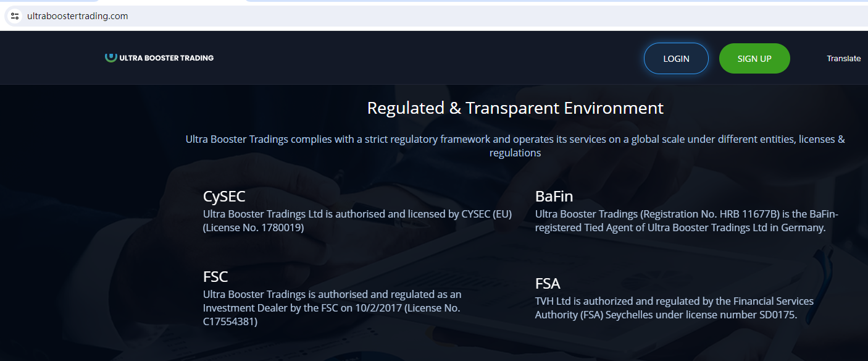Viewport: 868px width, 361px height.
Task: Open the Ultra Booster Trading home link
Action: pyautogui.click(x=166, y=58)
